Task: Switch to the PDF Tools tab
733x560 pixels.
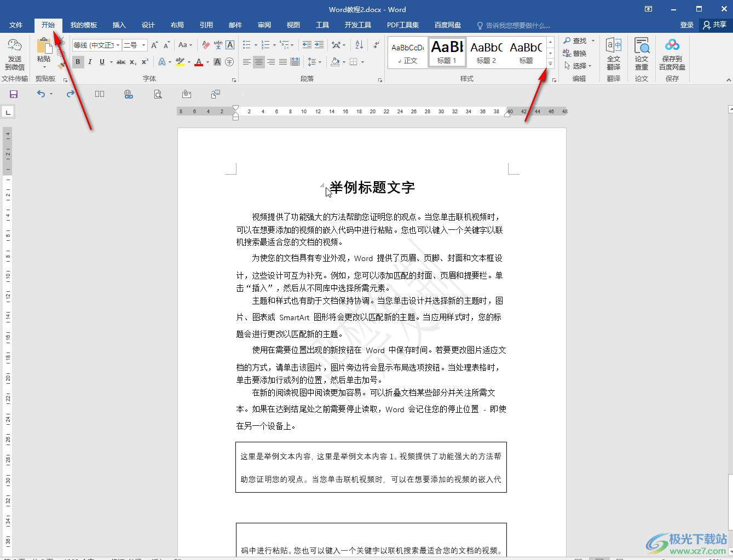Action: click(x=403, y=25)
